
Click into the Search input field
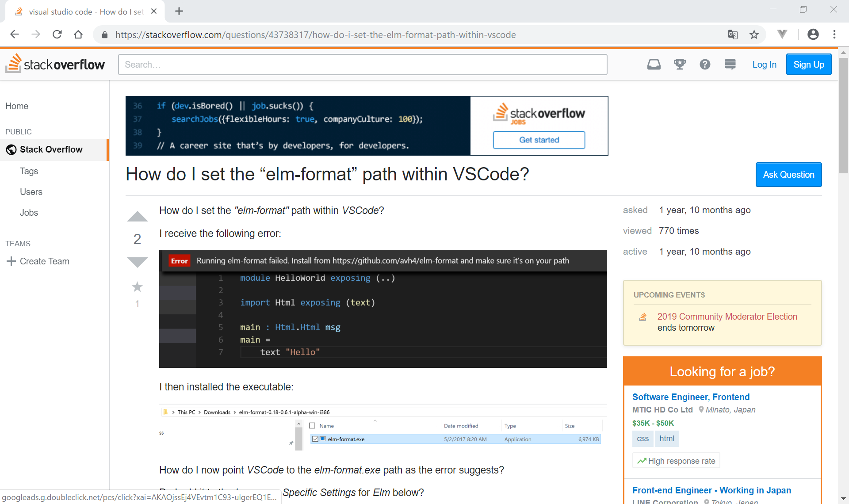(x=363, y=65)
